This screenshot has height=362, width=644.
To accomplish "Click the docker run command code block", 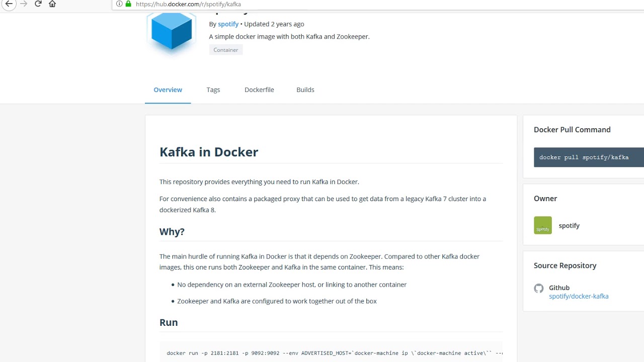I will click(x=332, y=353).
